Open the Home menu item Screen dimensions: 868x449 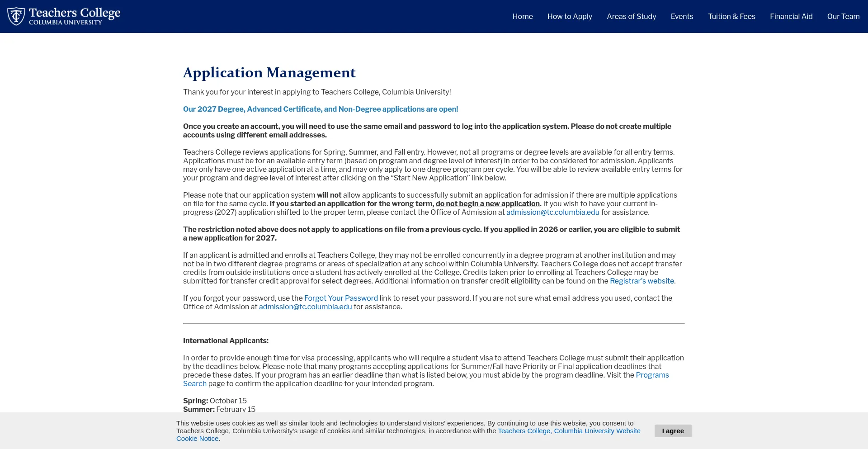click(x=523, y=16)
